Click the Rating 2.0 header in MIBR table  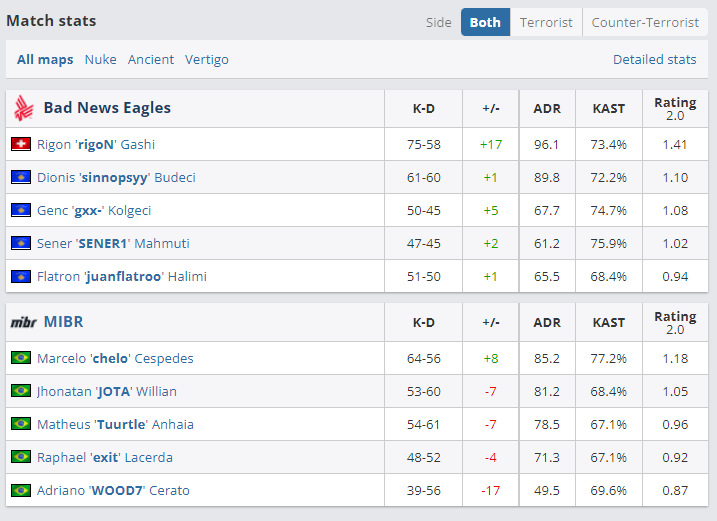tap(675, 322)
